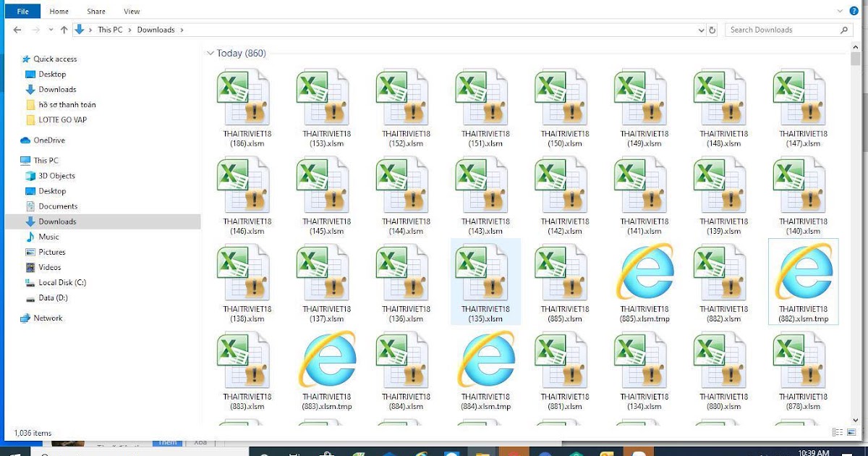This screenshot has height=456, width=868.
Task: Select file THAITRIVIET18 (146).xlsm
Action: click(247, 195)
